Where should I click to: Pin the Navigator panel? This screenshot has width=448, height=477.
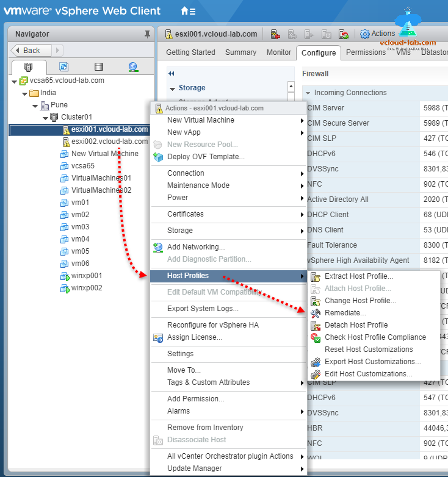(x=147, y=34)
